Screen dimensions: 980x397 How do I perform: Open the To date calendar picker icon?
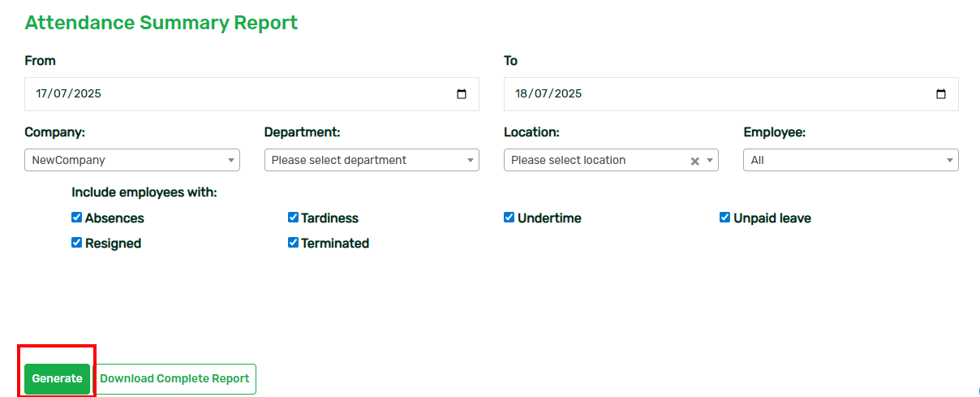(x=941, y=94)
